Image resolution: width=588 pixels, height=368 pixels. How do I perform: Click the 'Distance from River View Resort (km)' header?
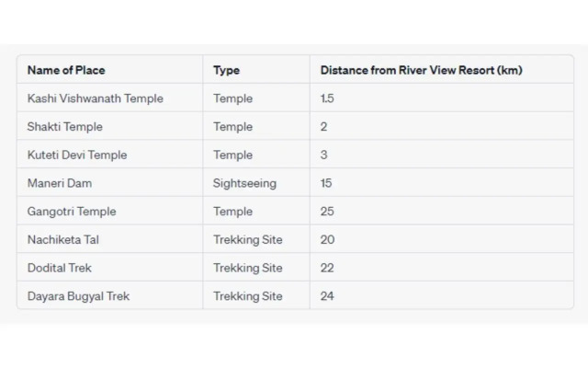(421, 70)
